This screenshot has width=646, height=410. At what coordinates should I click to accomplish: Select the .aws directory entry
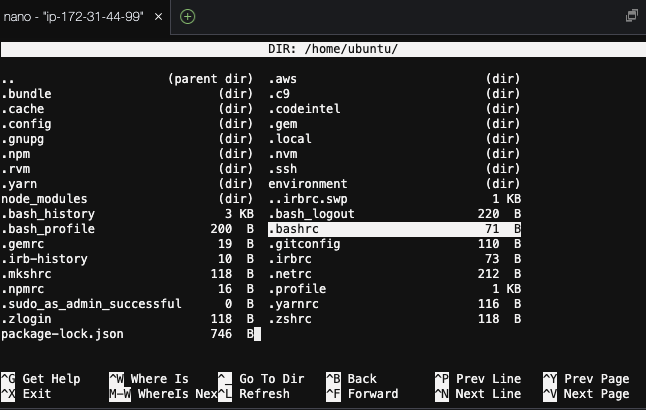(394, 79)
